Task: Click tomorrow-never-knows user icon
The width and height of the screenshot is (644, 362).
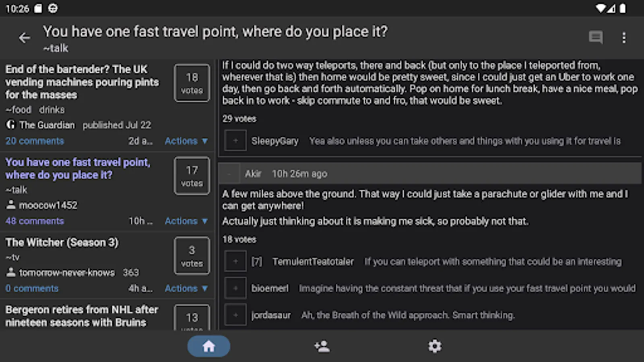Action: [x=10, y=272]
